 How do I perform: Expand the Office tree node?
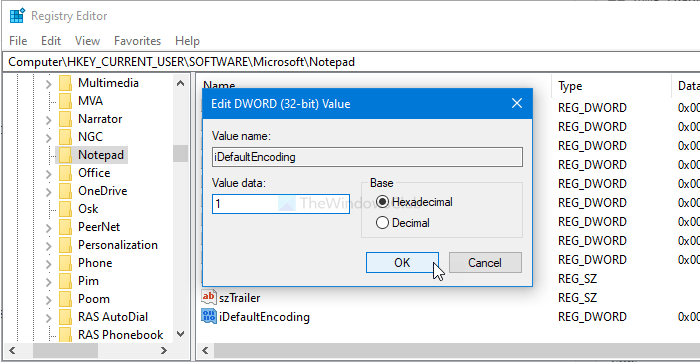[x=48, y=173]
